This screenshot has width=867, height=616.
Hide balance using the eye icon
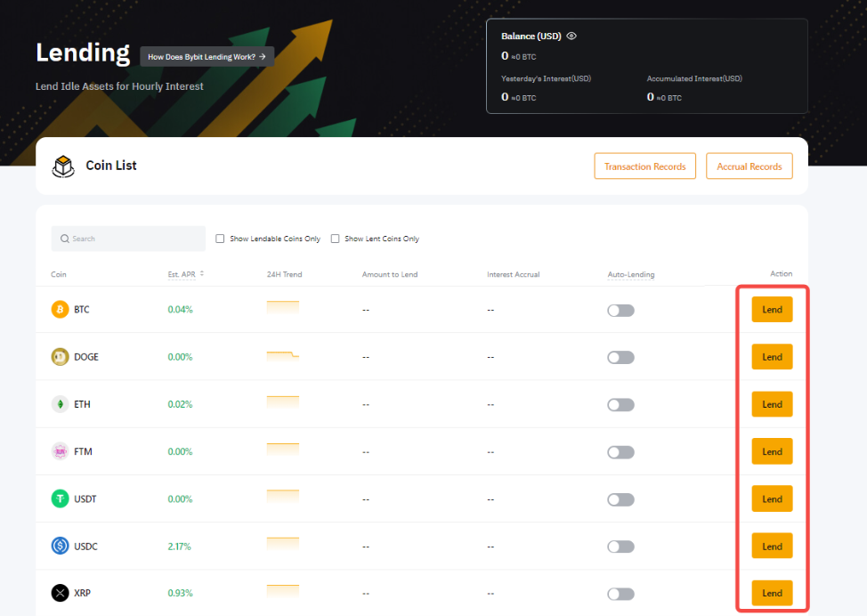pyautogui.click(x=571, y=36)
